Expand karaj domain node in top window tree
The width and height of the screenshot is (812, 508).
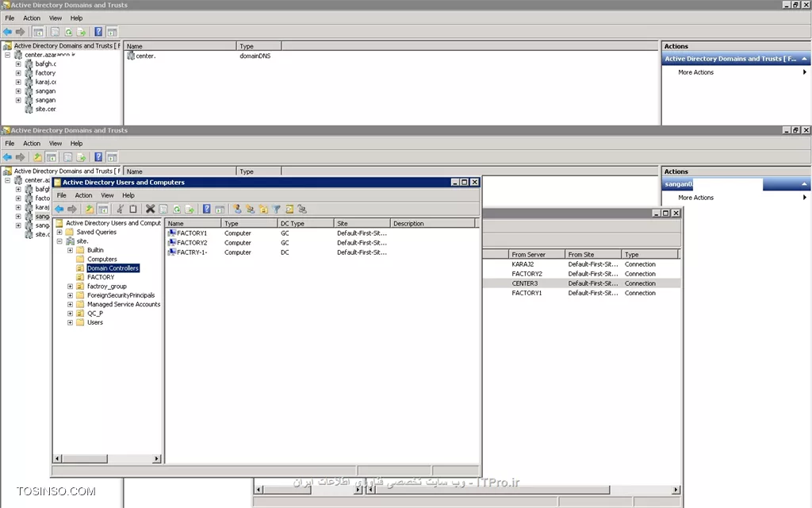click(18, 82)
